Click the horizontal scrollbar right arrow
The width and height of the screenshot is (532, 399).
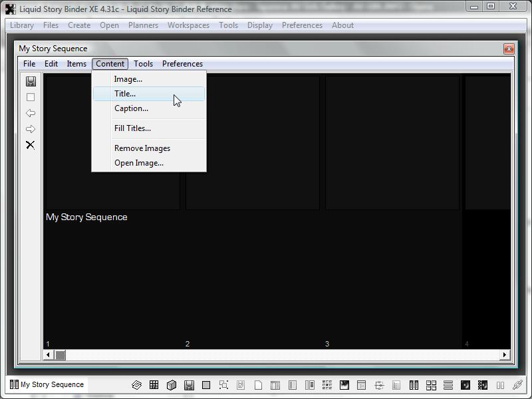(x=505, y=355)
